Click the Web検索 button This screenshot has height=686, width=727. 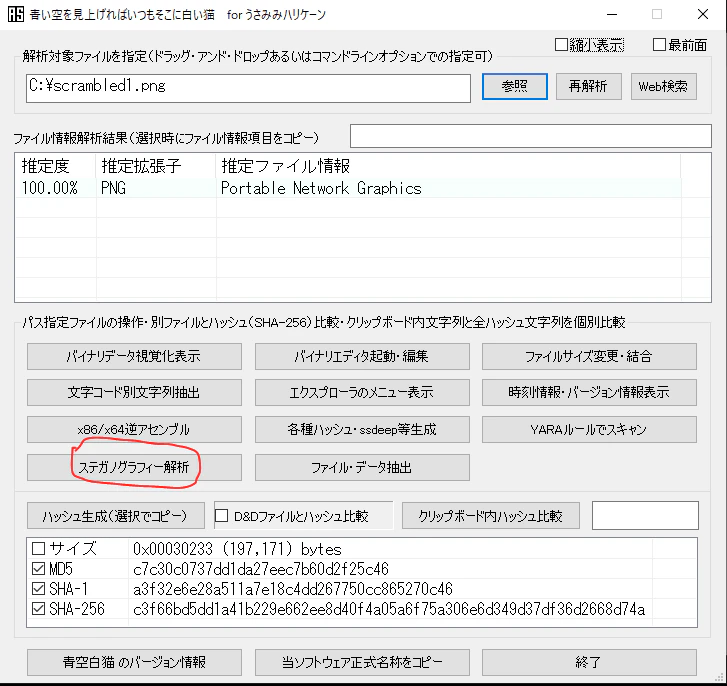click(663, 86)
